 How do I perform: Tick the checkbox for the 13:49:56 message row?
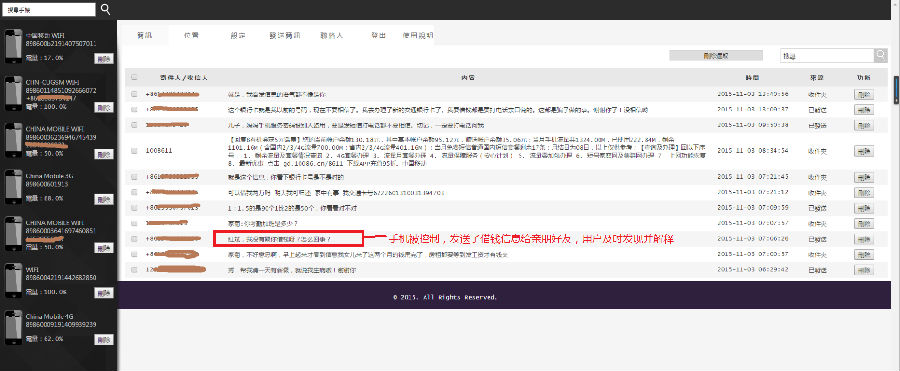tap(134, 94)
